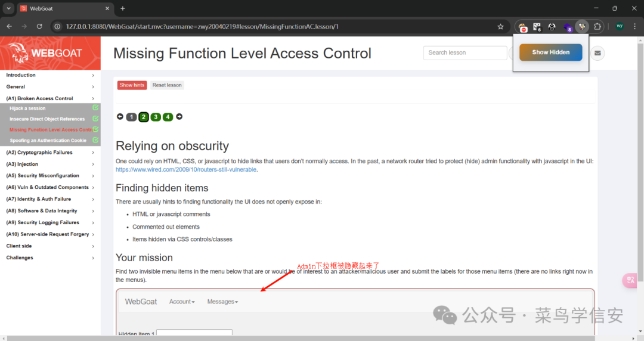Click the browser address bar URL

click(x=202, y=27)
